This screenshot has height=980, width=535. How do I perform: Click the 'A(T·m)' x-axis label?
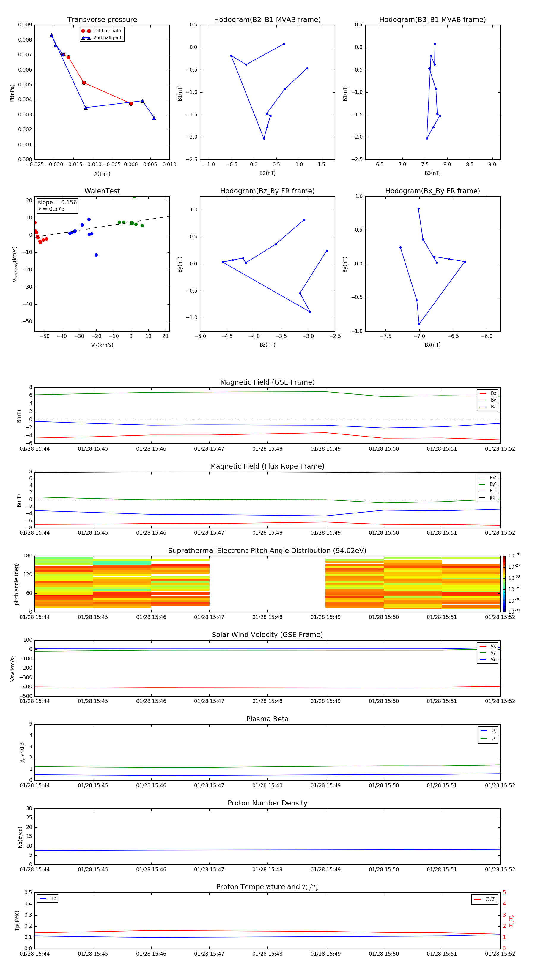(x=102, y=174)
